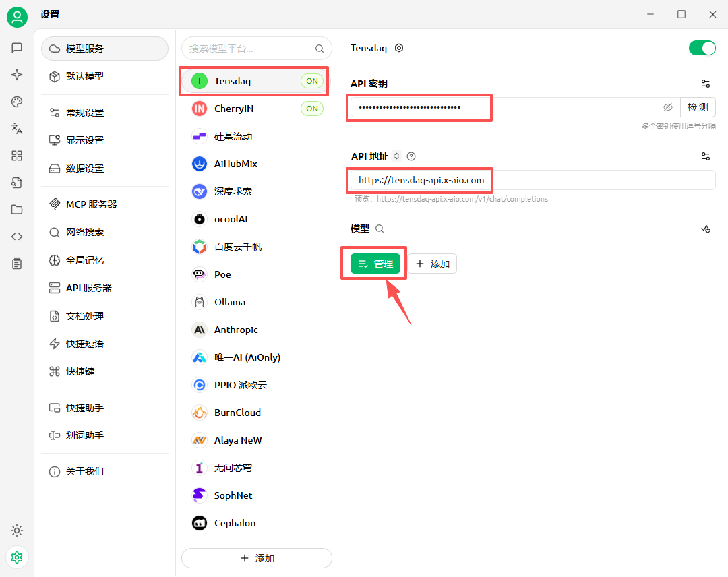Open the mini apps grid icon
The height and width of the screenshot is (577, 728).
17,156
